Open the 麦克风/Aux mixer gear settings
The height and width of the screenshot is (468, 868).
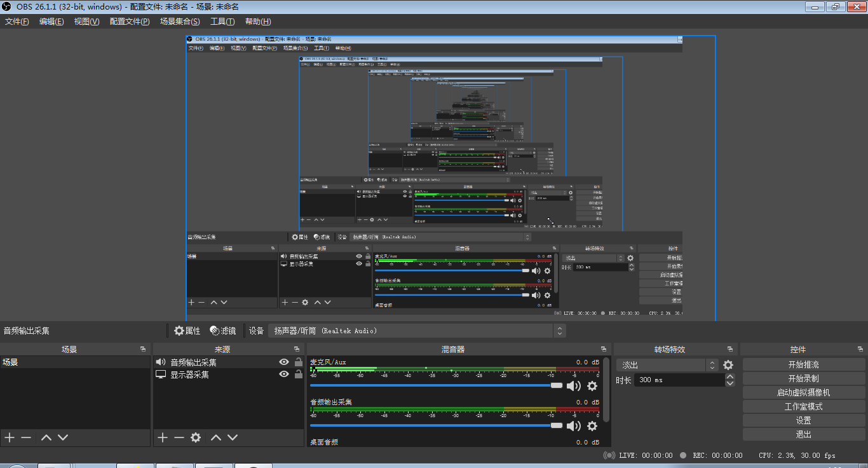point(592,386)
